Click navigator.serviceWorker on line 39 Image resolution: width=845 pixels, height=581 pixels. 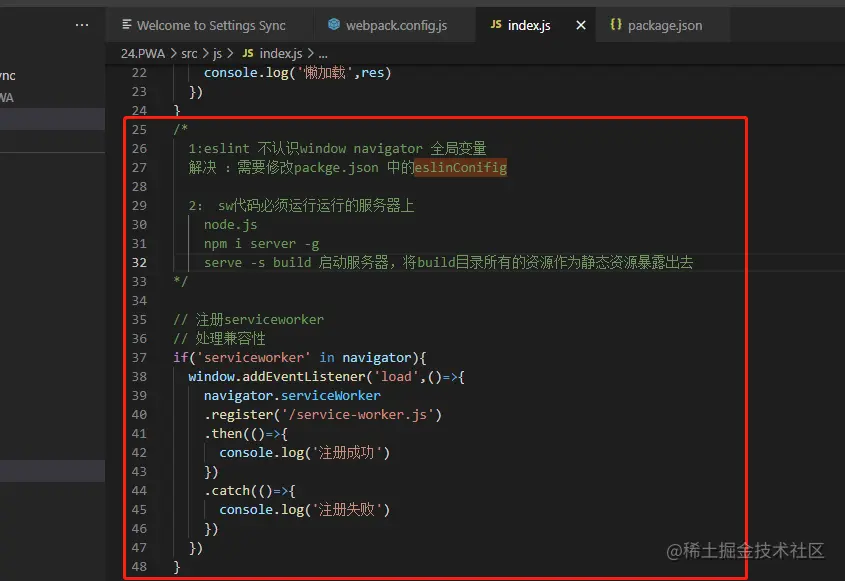click(292, 396)
